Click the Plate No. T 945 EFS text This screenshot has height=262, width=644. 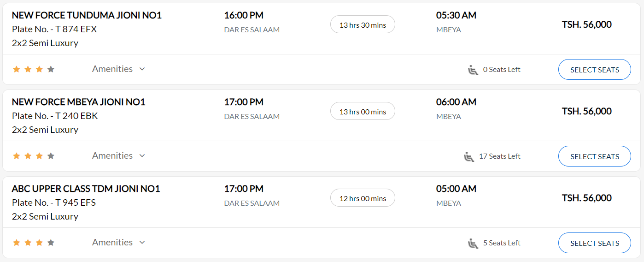(54, 202)
